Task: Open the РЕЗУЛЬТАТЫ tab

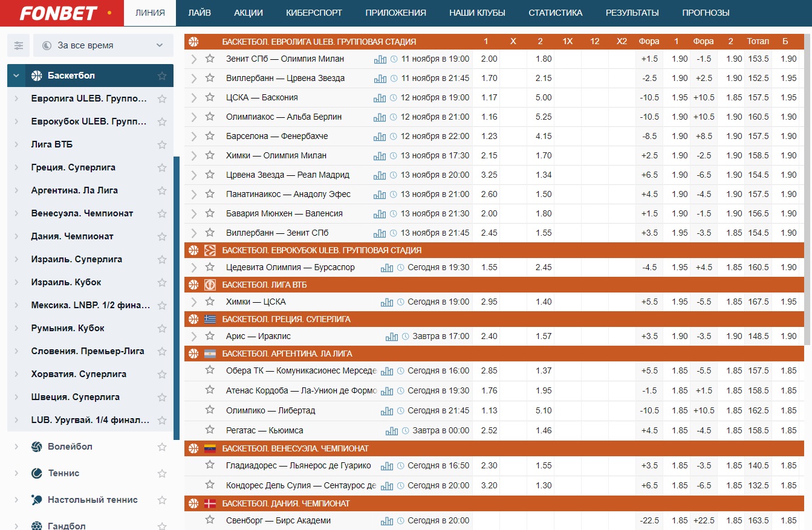Action: [632, 13]
